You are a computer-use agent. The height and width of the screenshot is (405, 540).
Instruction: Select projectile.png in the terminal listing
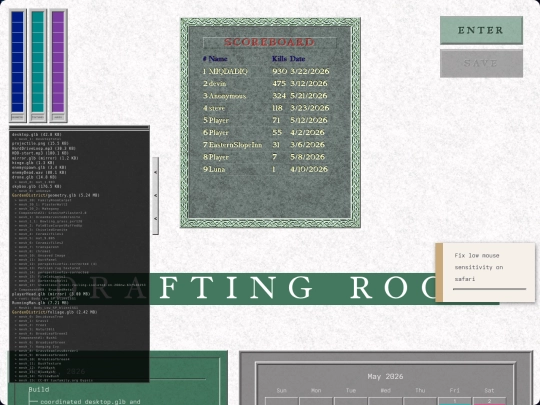[x=40, y=143]
